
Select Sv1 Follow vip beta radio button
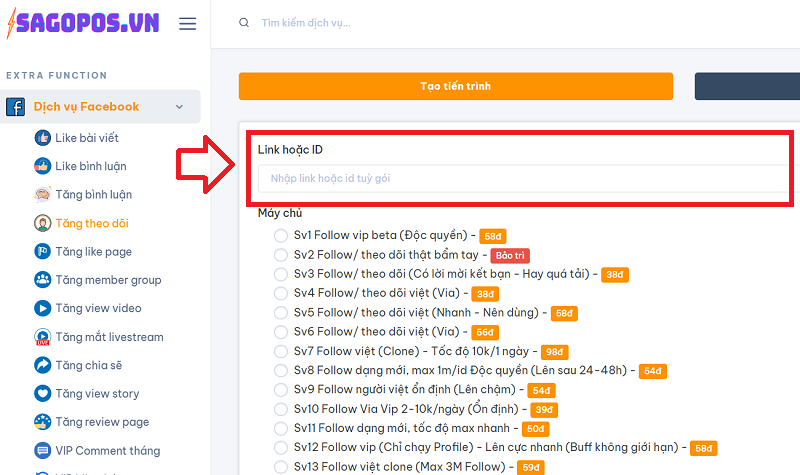point(281,236)
